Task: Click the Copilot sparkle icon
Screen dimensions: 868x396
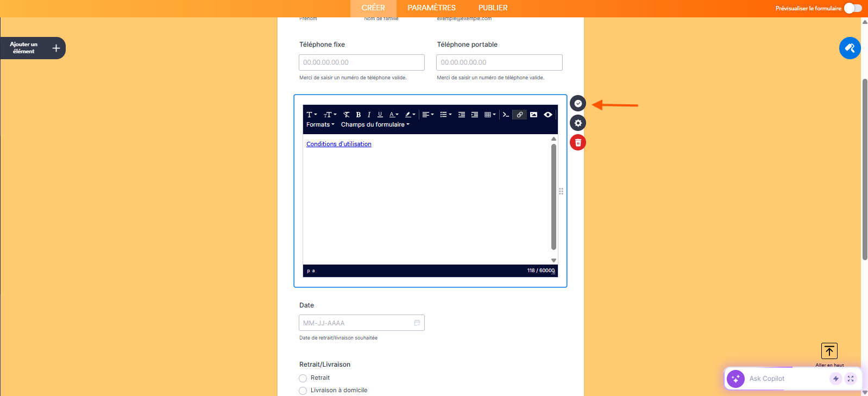Action: (x=735, y=379)
